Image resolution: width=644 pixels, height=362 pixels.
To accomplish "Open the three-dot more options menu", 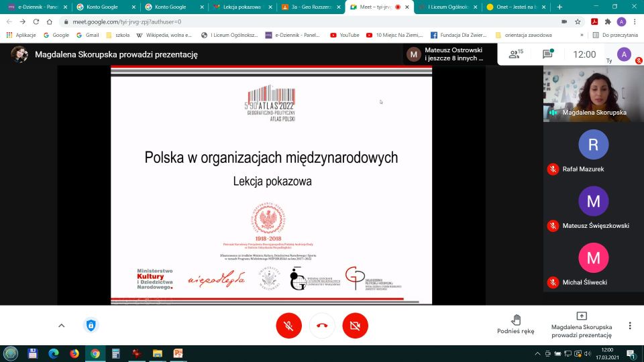I will 629,326.
